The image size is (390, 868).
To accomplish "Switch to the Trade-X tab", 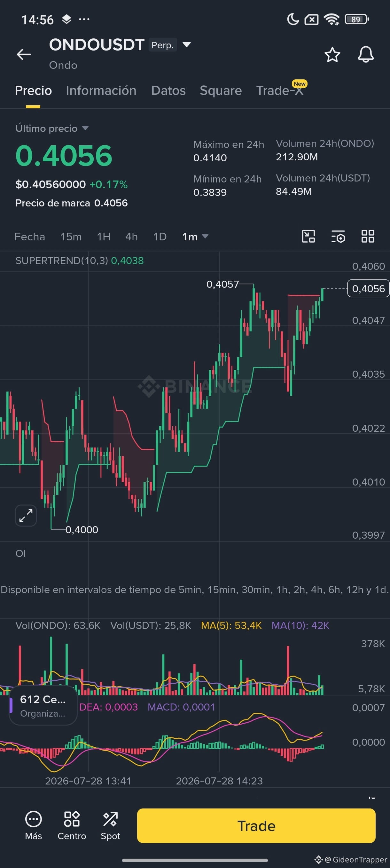I will point(280,90).
